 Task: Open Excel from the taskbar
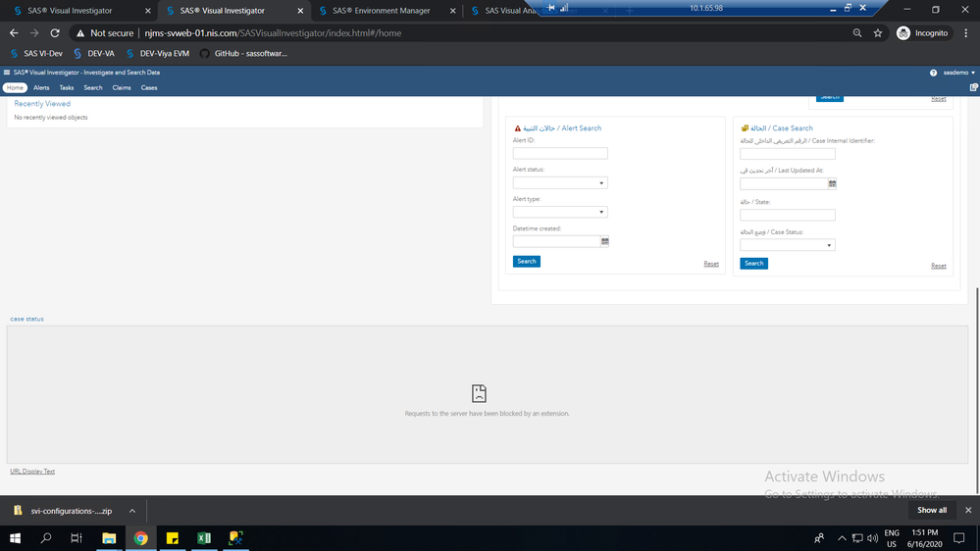click(x=204, y=538)
